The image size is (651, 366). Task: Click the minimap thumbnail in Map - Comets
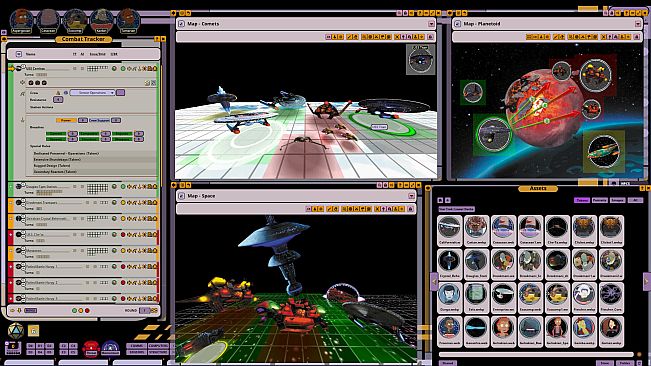(x=421, y=60)
